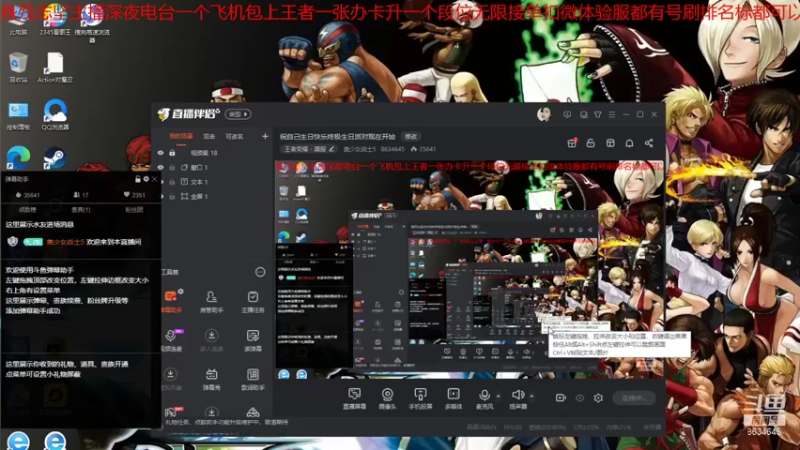Open the 读弹幕 tool icon
Image resolution: width=800 pixels, height=450 pixels.
point(253,340)
